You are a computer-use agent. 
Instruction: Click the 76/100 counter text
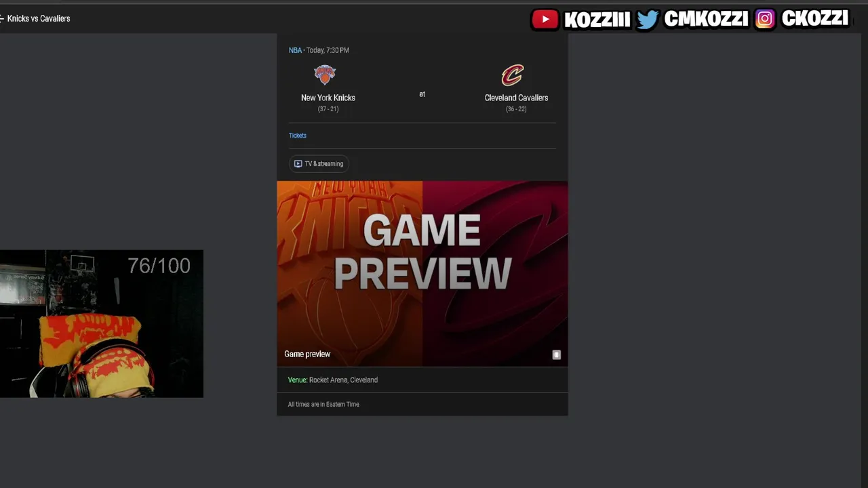point(159,266)
